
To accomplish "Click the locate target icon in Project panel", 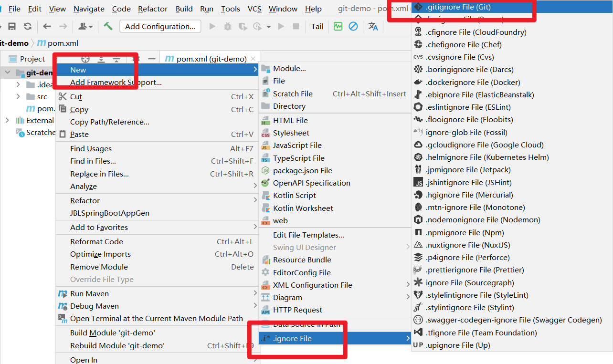I will click(85, 59).
